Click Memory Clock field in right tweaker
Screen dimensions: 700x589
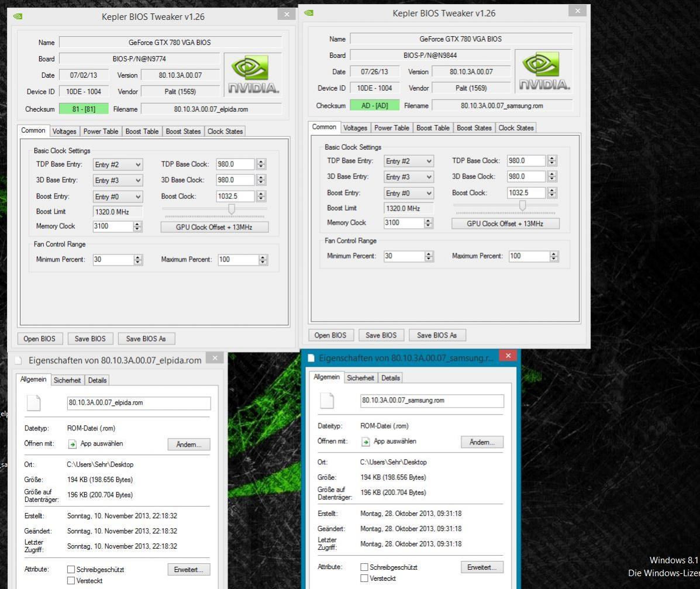pyautogui.click(x=404, y=223)
